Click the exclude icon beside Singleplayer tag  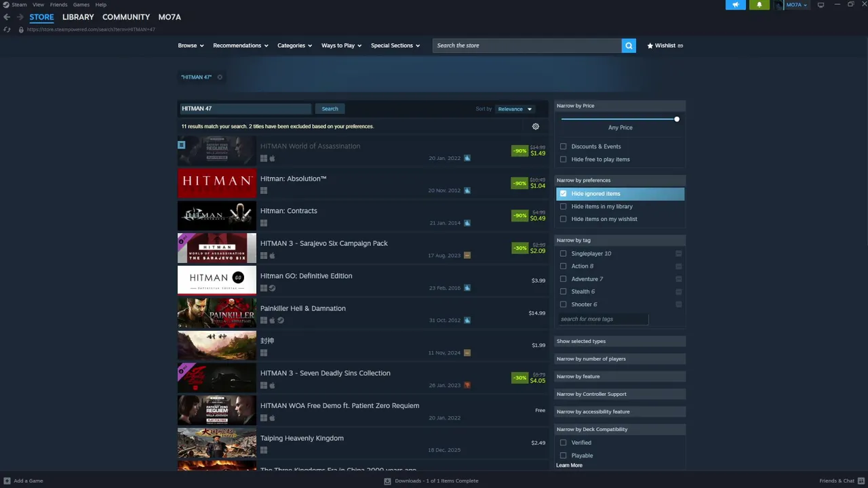click(678, 253)
